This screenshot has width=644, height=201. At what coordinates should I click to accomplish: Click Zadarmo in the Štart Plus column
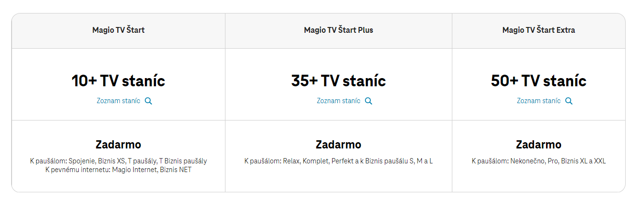coord(338,145)
